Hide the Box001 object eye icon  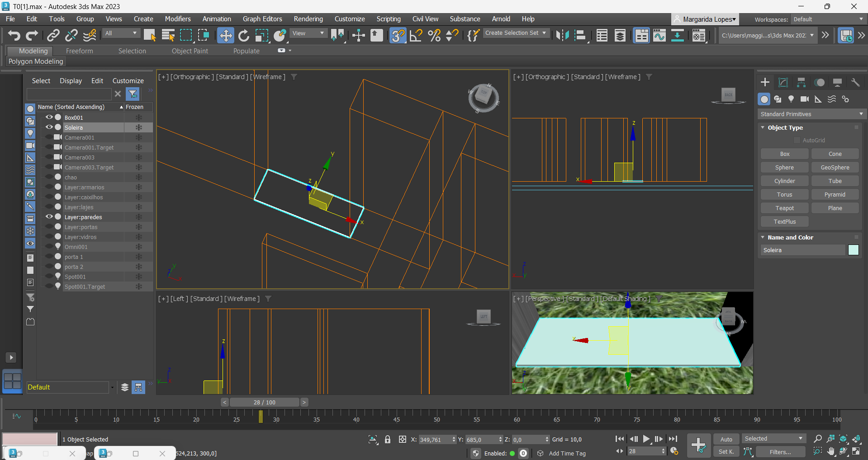pos(49,117)
